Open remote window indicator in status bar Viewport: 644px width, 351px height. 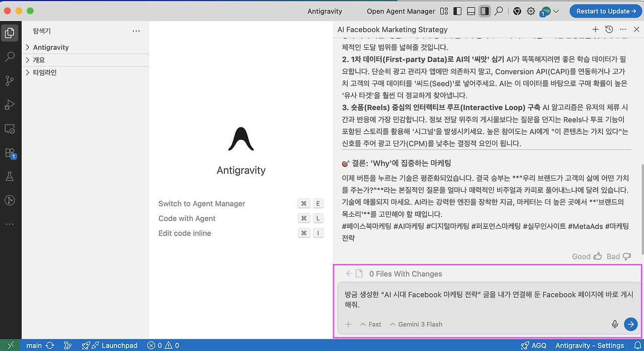click(x=10, y=345)
